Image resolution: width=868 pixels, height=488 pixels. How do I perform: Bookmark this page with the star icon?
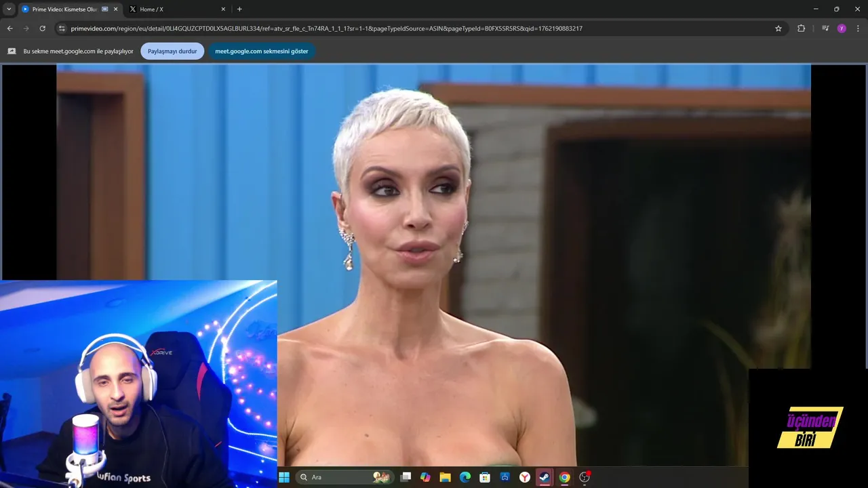pyautogui.click(x=778, y=28)
